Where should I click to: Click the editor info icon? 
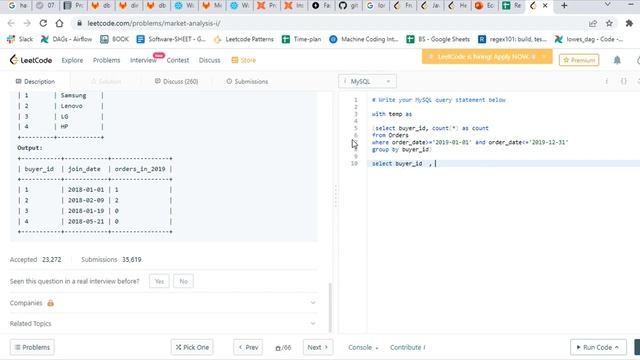607,81
